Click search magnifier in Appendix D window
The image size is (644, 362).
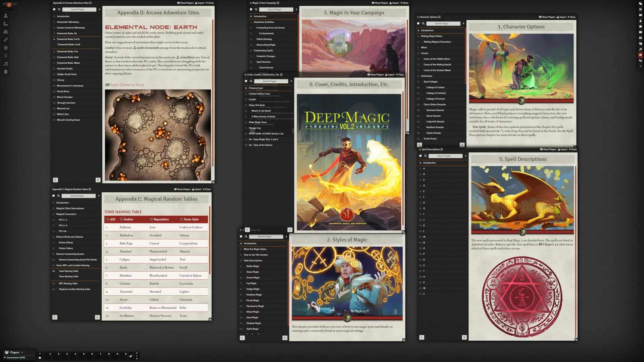59,9
